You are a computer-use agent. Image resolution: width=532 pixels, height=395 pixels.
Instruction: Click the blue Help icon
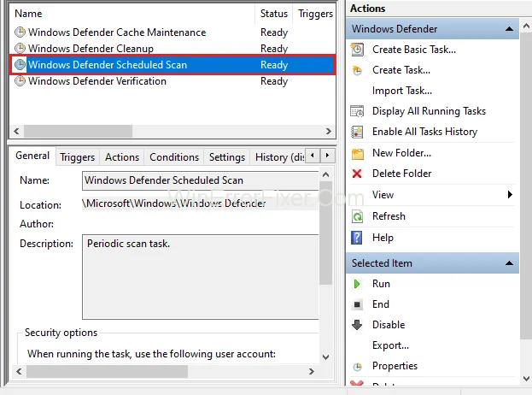pyautogui.click(x=357, y=238)
